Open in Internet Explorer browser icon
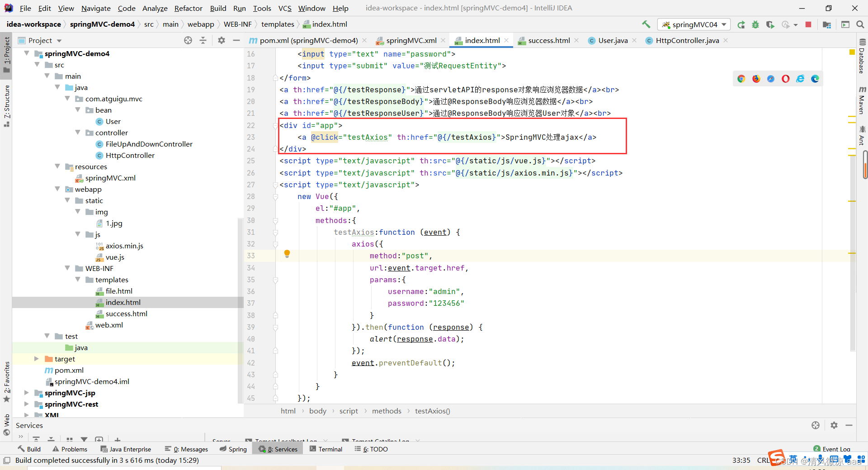The width and height of the screenshot is (868, 470). [800, 79]
